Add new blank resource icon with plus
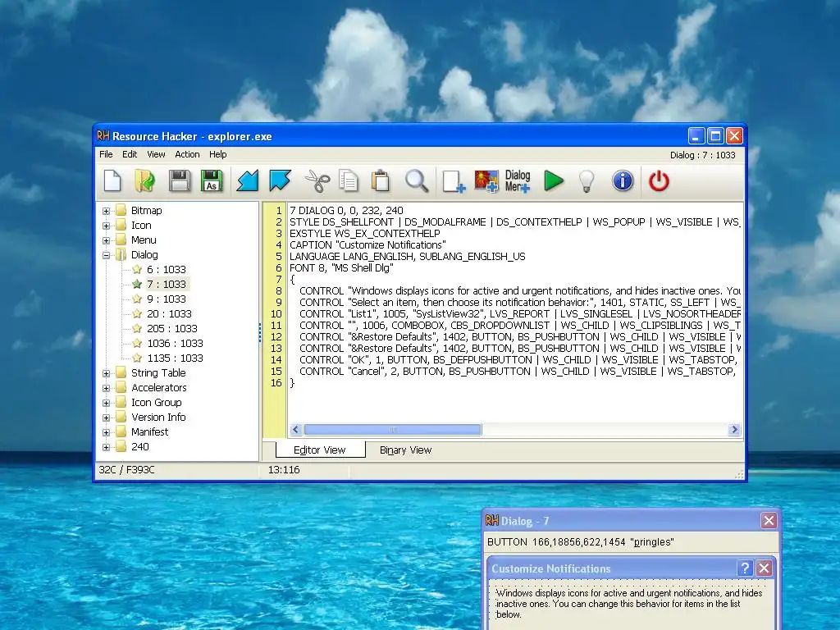Screen dimensions: 840x630 [x=454, y=181]
